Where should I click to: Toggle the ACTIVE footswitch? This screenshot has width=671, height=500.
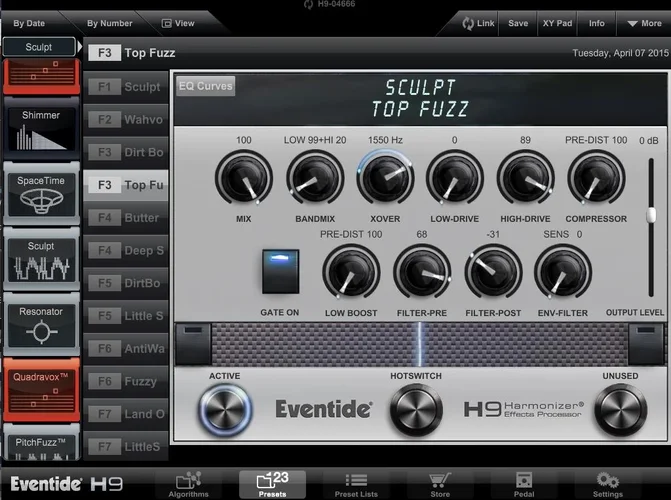point(225,410)
